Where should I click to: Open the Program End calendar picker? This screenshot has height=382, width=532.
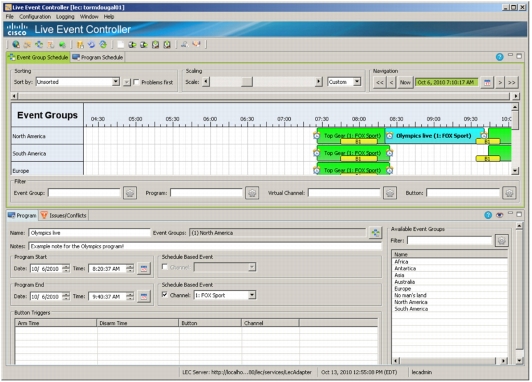coord(144,297)
